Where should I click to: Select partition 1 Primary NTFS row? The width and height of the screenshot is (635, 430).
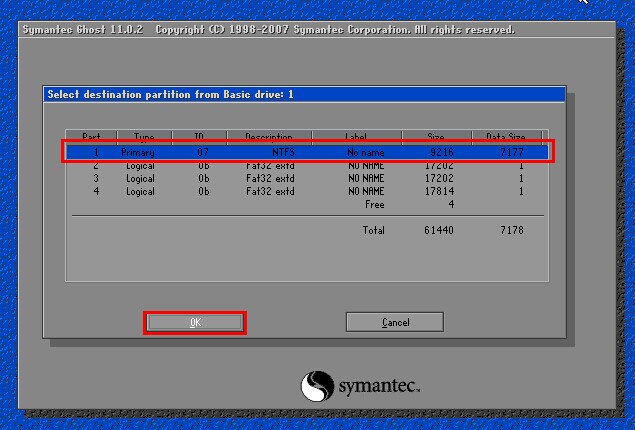click(307, 152)
